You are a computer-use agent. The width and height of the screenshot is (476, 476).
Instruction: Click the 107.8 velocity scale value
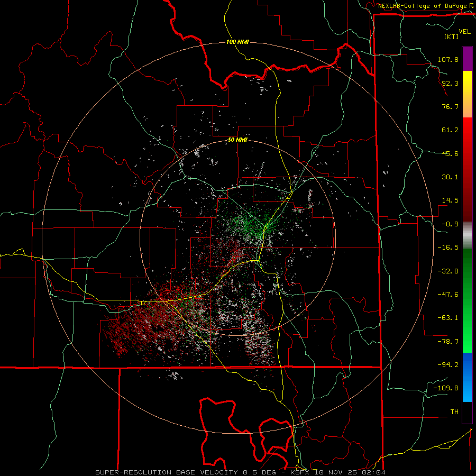click(448, 59)
